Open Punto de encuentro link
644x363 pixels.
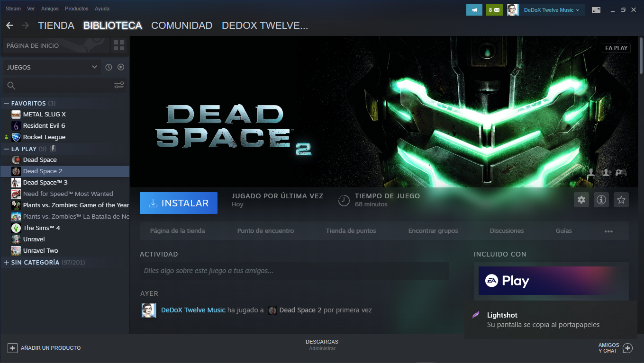click(x=265, y=231)
